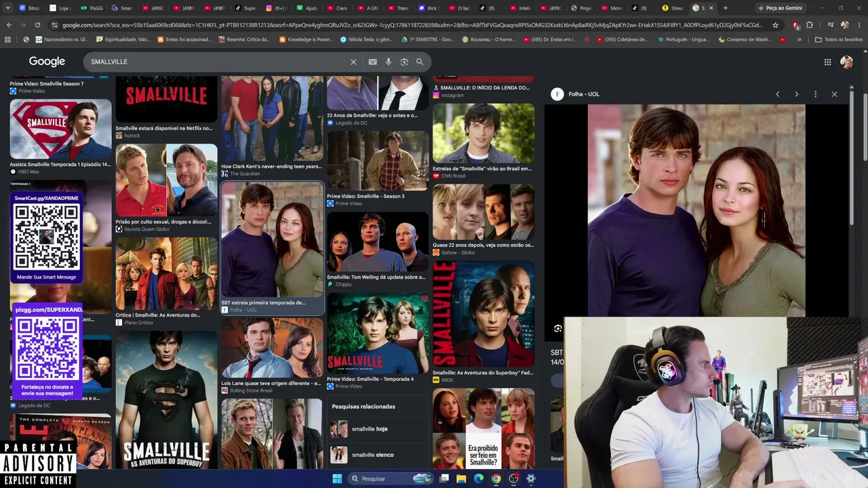Switch to the PixGG tab
Screen dimensions: 868x488
point(91,8)
